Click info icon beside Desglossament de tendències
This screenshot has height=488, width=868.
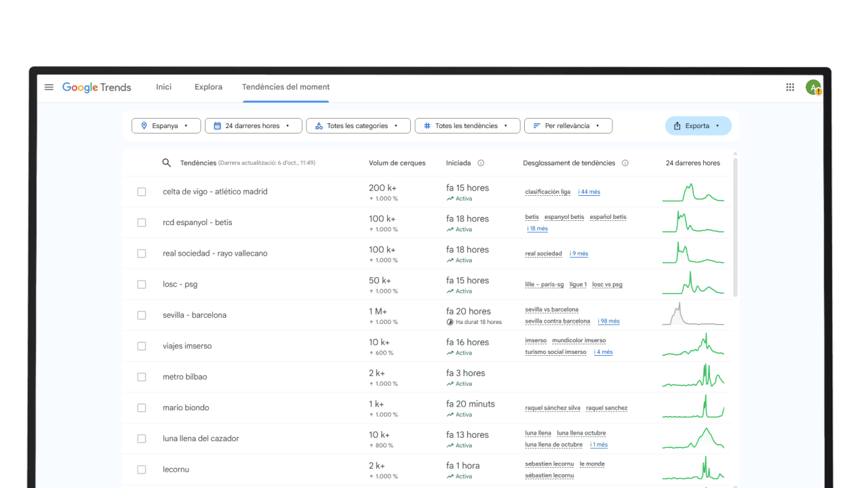coord(625,163)
